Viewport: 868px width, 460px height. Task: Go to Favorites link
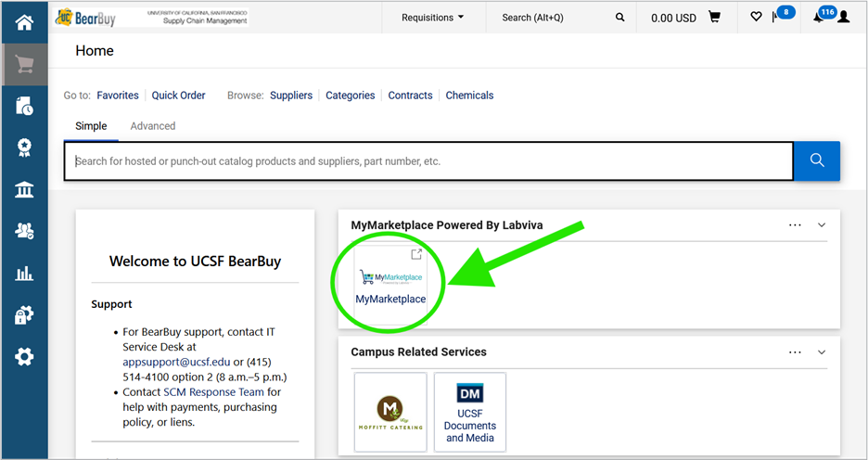(x=118, y=96)
